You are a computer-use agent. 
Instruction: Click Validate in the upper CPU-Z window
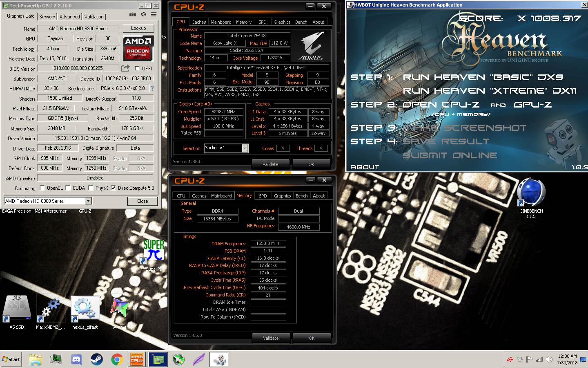point(270,164)
